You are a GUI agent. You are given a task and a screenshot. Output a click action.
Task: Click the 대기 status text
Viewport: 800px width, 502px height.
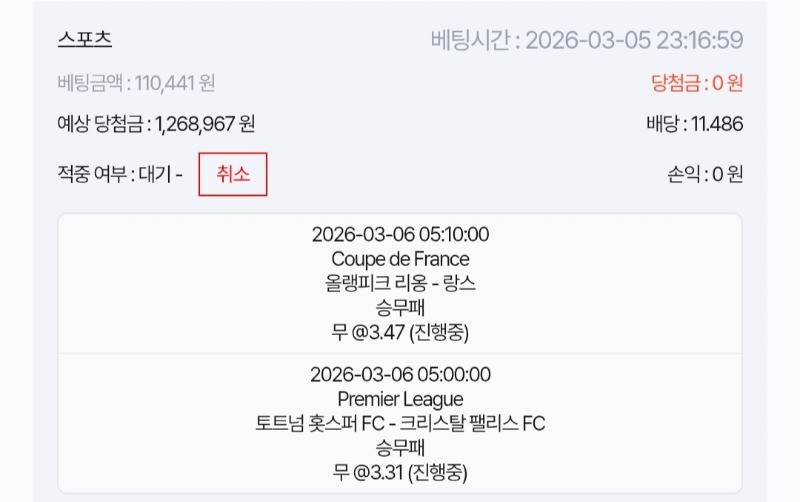[157, 174]
